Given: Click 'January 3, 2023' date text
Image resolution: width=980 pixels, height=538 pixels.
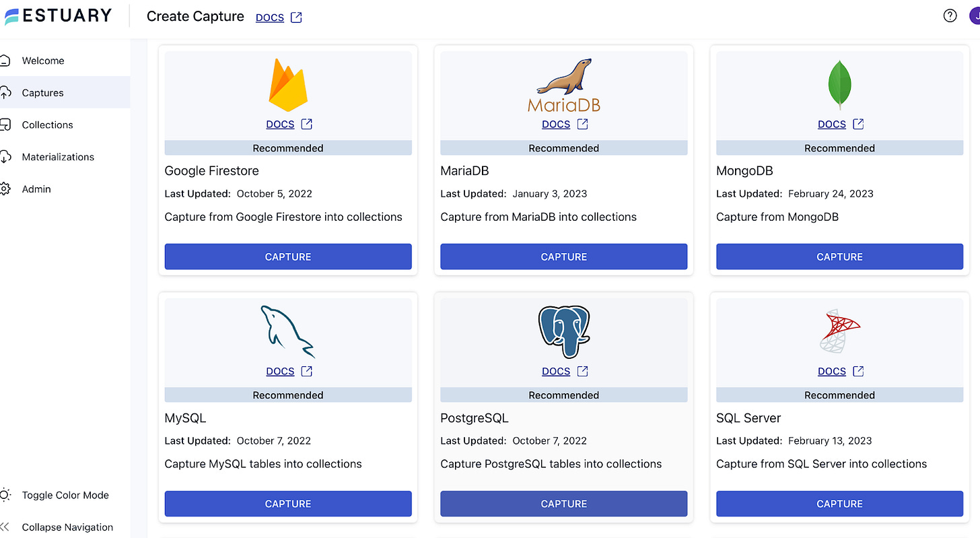Looking at the screenshot, I should pyautogui.click(x=550, y=194).
